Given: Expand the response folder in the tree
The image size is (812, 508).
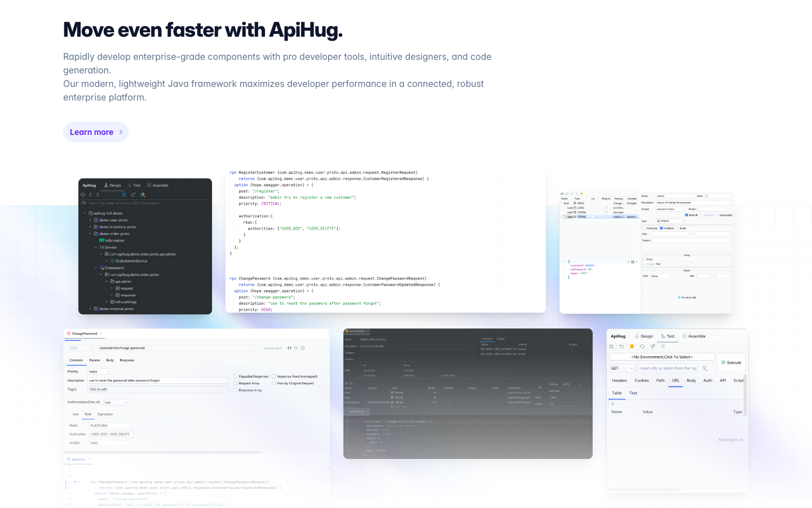Looking at the screenshot, I should point(112,295).
